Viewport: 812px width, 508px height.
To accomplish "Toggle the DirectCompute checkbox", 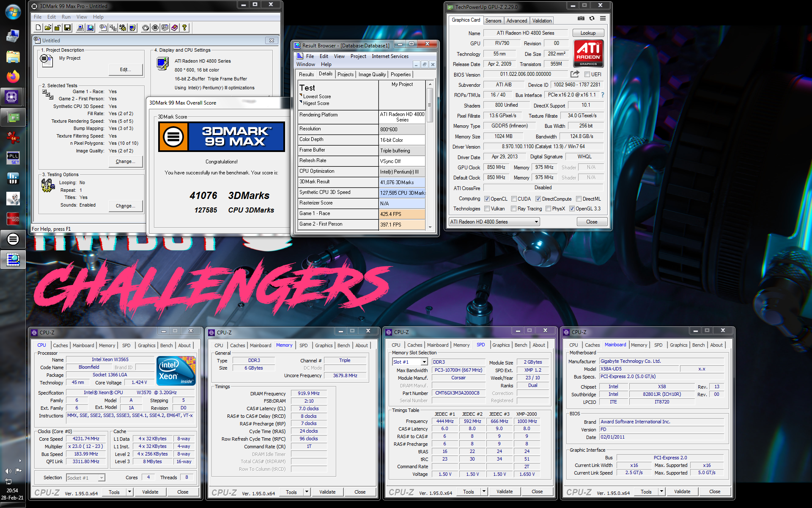I will tap(538, 199).
